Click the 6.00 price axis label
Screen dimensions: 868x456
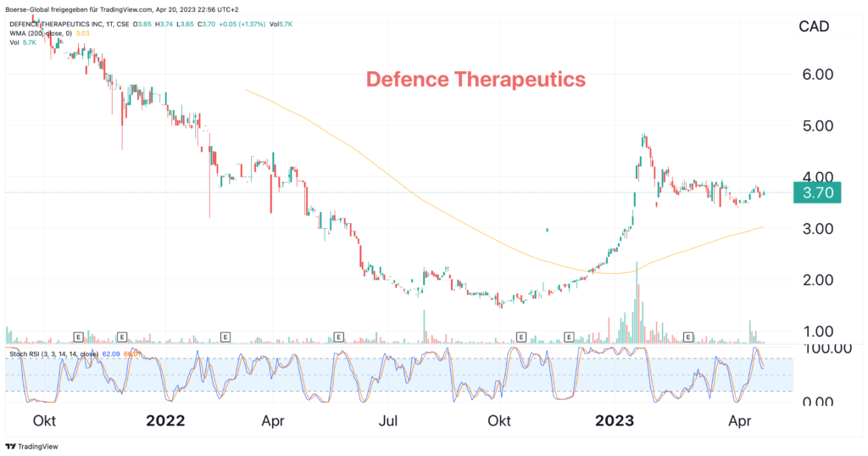pos(818,74)
